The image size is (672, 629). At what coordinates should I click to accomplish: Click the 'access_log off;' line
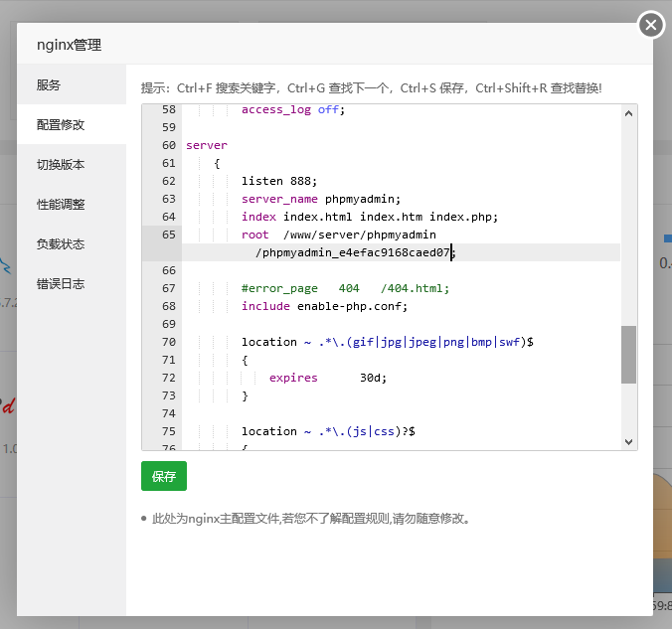(x=292, y=109)
